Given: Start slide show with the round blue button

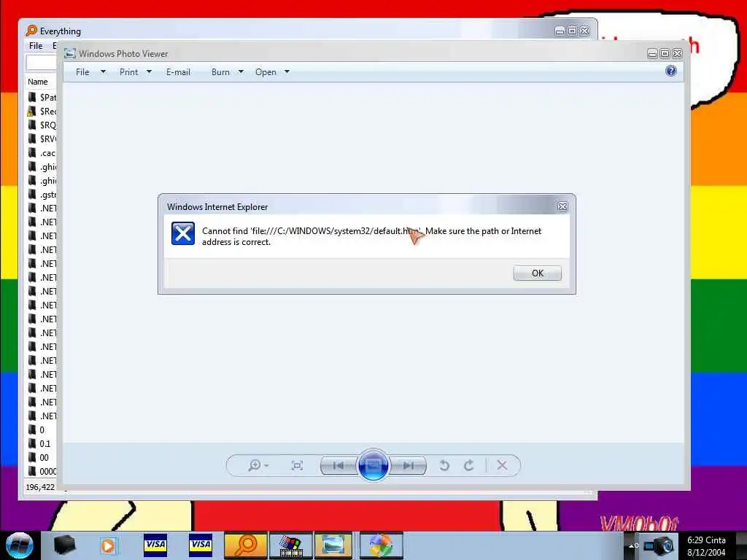Looking at the screenshot, I should (373, 464).
